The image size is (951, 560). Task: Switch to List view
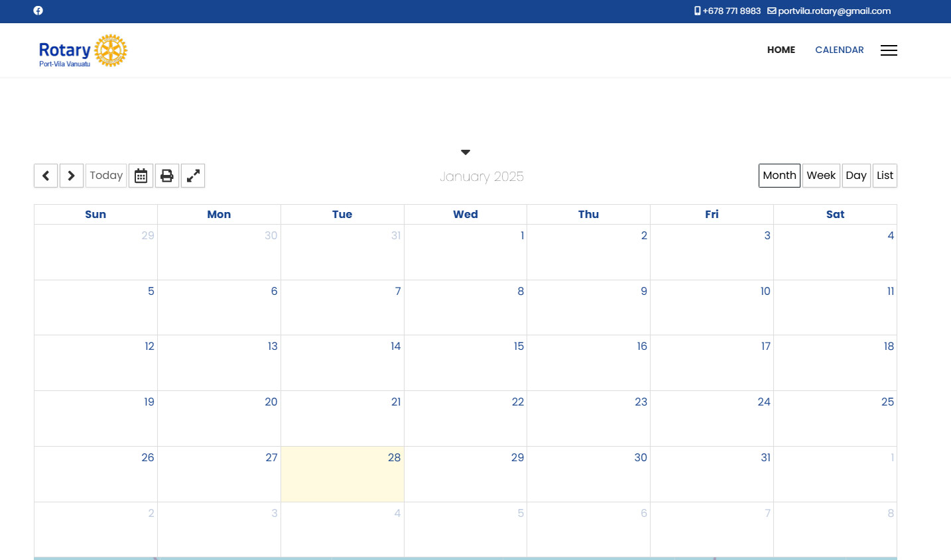click(x=885, y=176)
